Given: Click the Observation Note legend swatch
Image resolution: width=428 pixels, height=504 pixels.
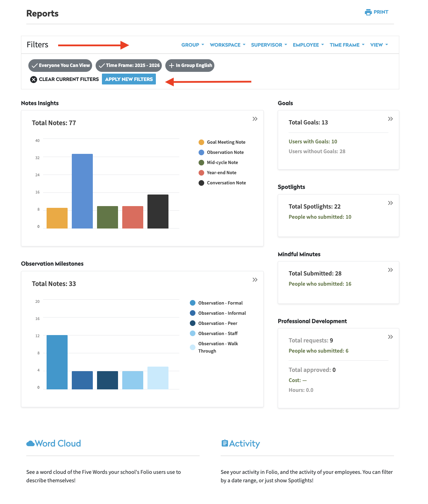Looking at the screenshot, I should pos(201,152).
